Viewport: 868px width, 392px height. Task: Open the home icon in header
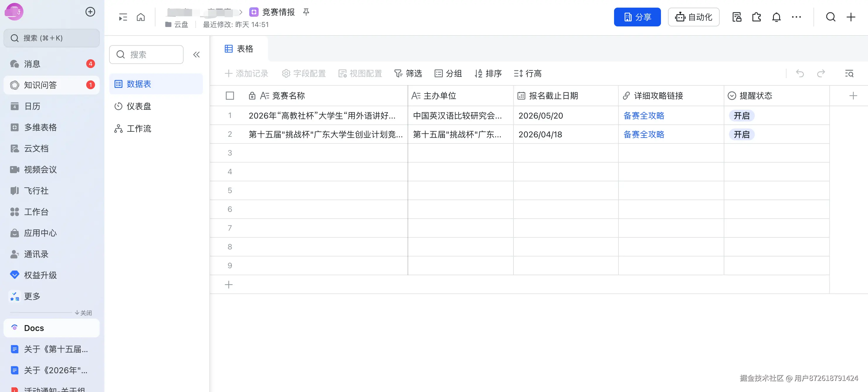[140, 17]
